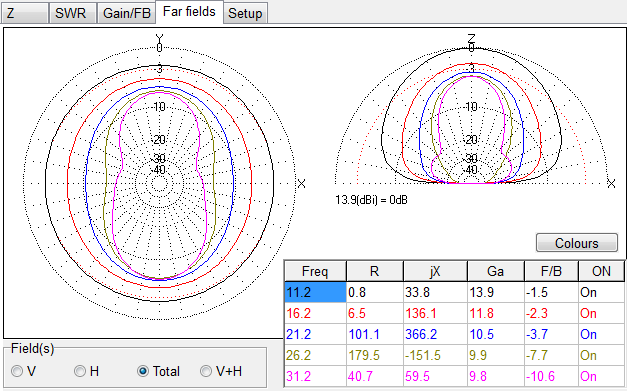Screen dimensions: 627x392
Task: Click the gain value 9.9
Action: (x=495, y=355)
